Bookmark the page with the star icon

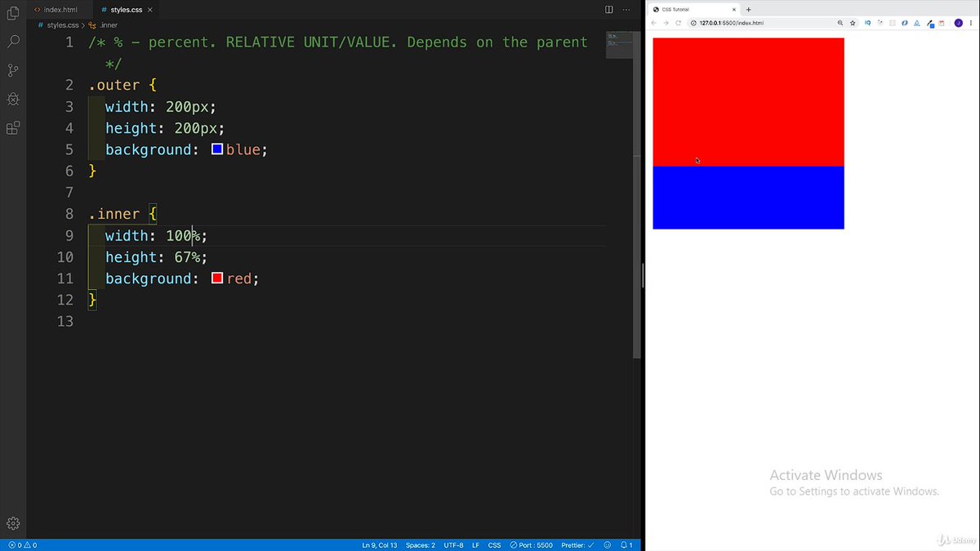tap(853, 23)
